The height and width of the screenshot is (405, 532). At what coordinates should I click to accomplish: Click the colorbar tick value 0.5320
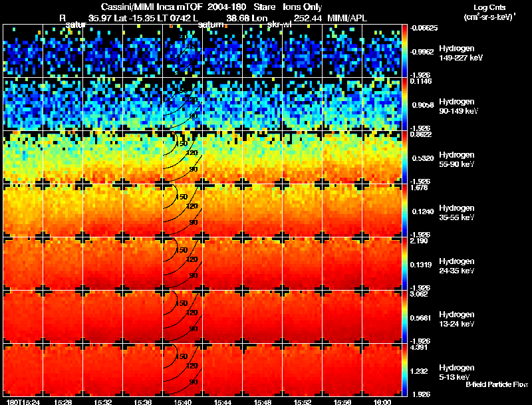(423, 158)
